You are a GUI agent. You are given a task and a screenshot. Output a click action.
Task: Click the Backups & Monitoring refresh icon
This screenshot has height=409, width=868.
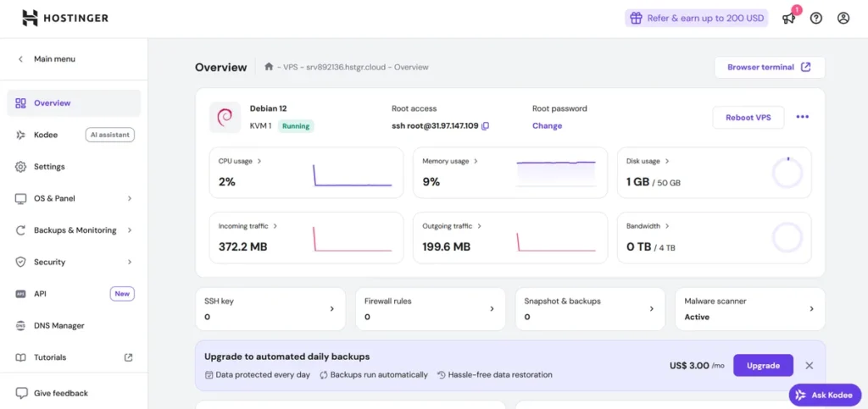point(20,230)
